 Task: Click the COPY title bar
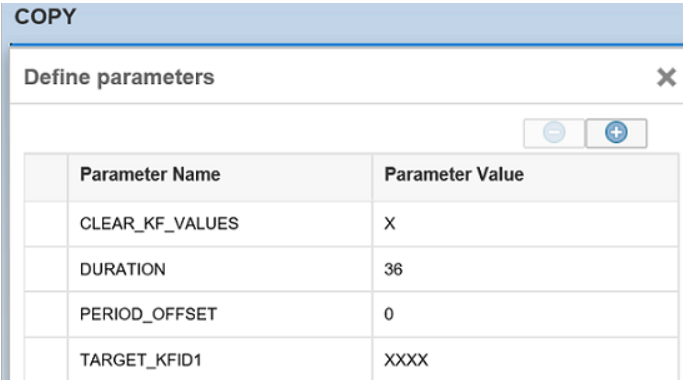tap(342, 23)
